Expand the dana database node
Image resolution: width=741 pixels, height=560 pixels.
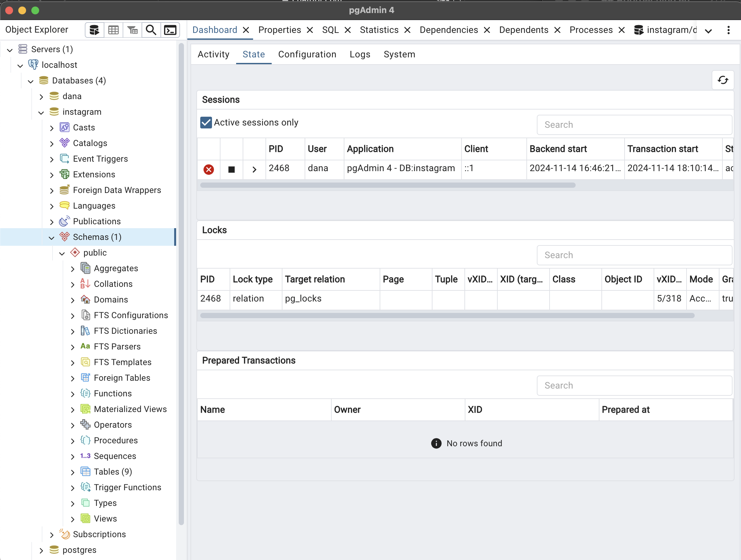41,97
